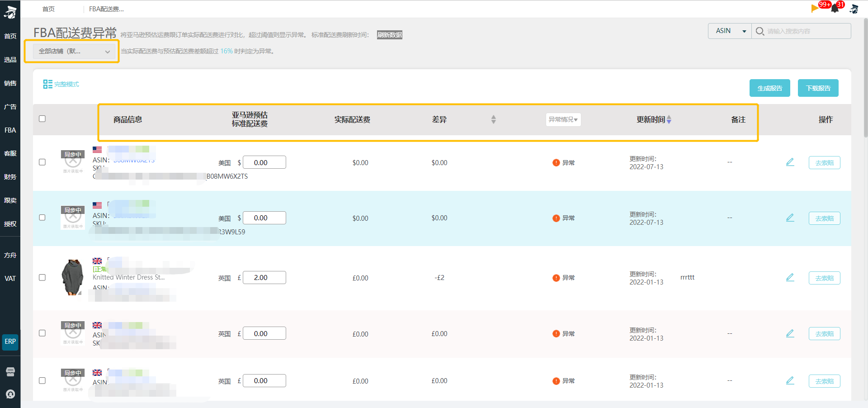868x408 pixels.
Task: Select checkbox for B08MW6X2TS row
Action: point(42,162)
